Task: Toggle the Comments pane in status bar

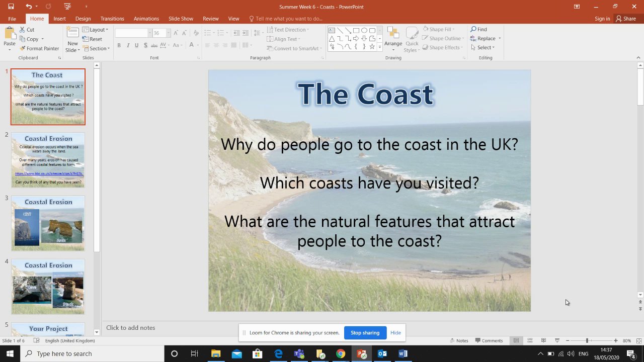Action: (x=489, y=341)
